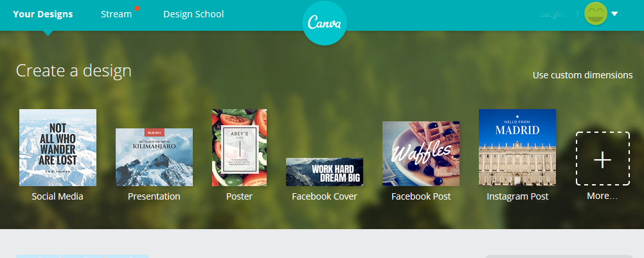Click the Instagram Post text label

(517, 196)
